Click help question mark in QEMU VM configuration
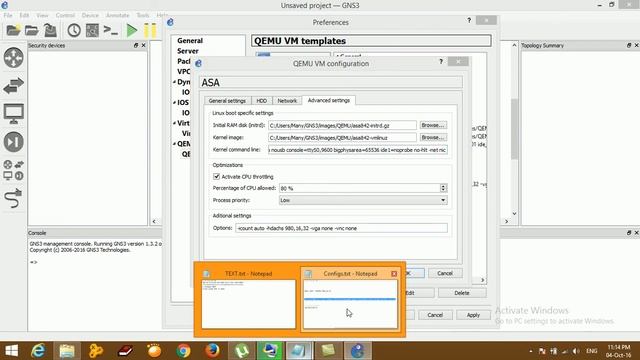640x360 pixels. click(x=441, y=62)
